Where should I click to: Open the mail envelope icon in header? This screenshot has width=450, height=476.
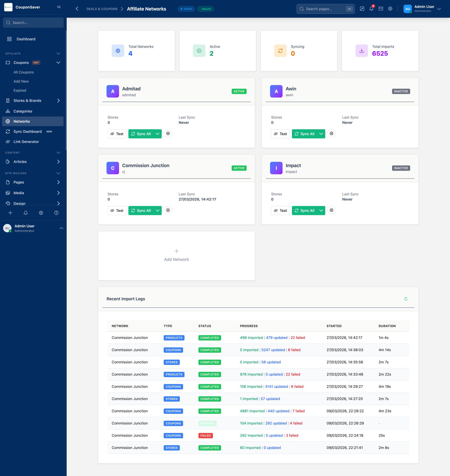(x=381, y=9)
